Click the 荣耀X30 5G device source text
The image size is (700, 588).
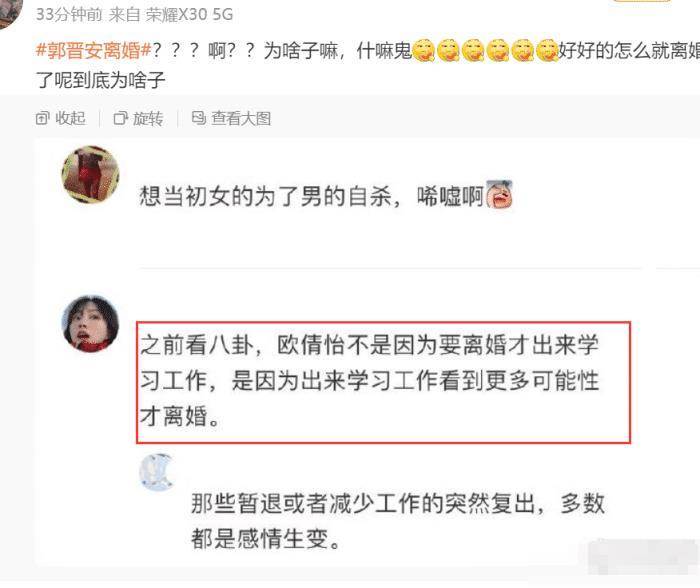coord(189,15)
